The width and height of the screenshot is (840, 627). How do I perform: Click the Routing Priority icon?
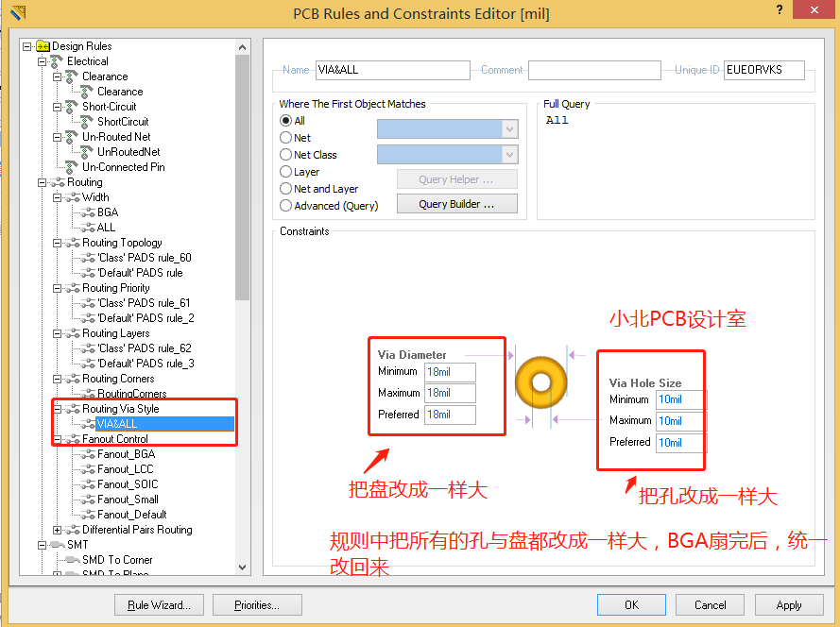(x=73, y=288)
